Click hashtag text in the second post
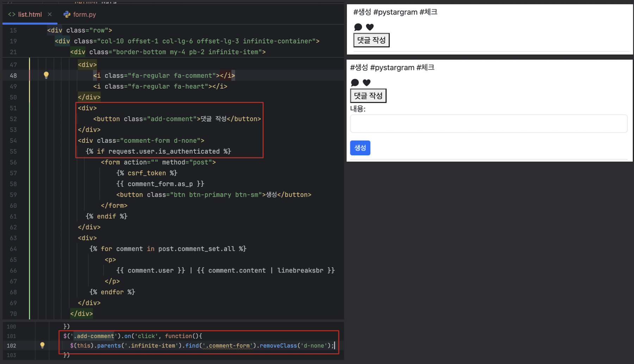 point(392,68)
